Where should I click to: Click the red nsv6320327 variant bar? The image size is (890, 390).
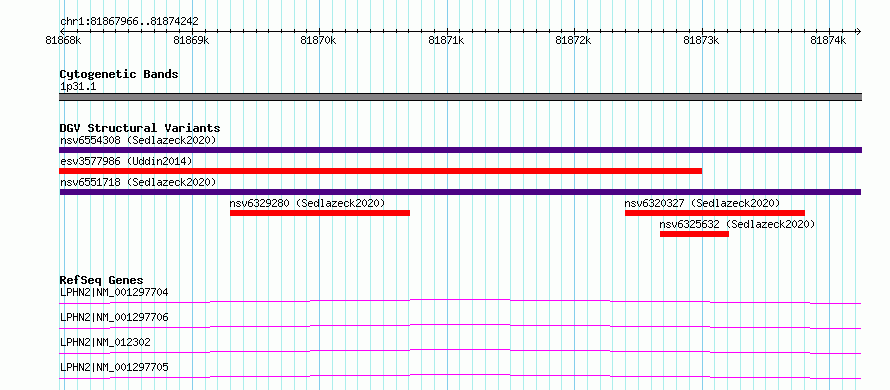click(x=715, y=213)
